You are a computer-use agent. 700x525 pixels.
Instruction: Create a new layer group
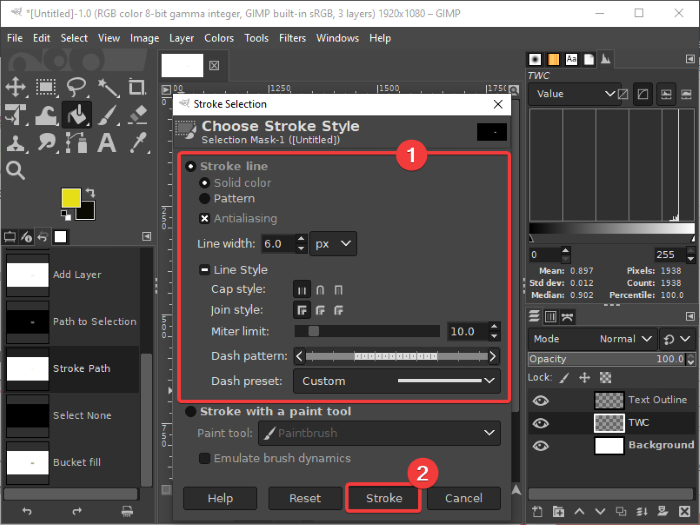click(x=558, y=511)
